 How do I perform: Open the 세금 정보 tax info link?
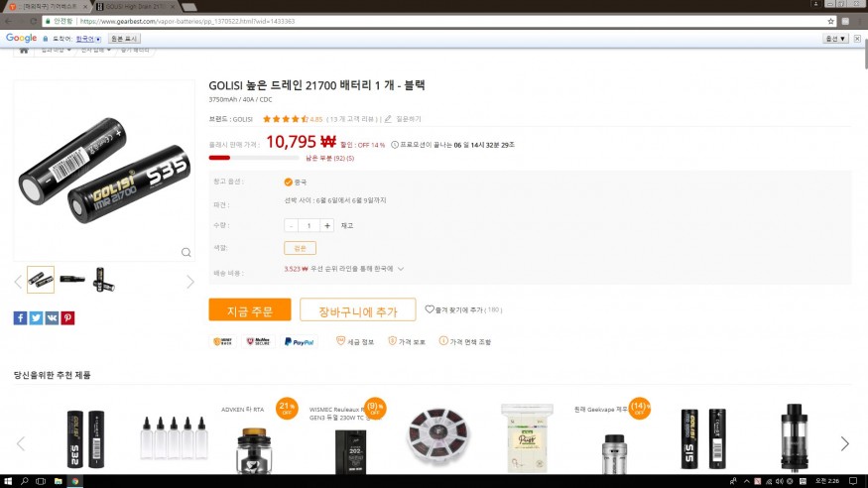click(x=355, y=342)
